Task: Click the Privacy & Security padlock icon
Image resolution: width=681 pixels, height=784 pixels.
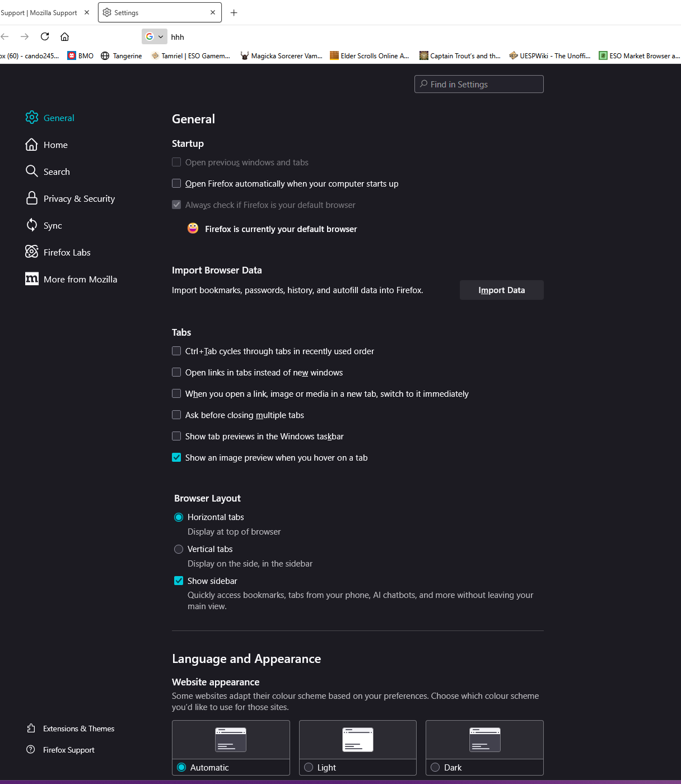Action: pos(32,198)
